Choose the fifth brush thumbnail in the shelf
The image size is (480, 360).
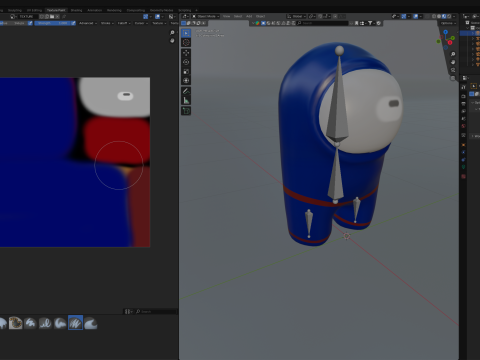point(60,323)
